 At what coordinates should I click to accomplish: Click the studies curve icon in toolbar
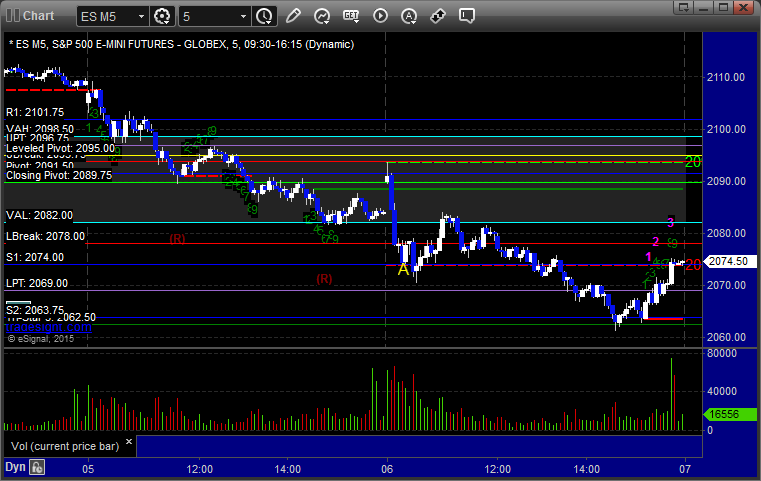[322, 17]
